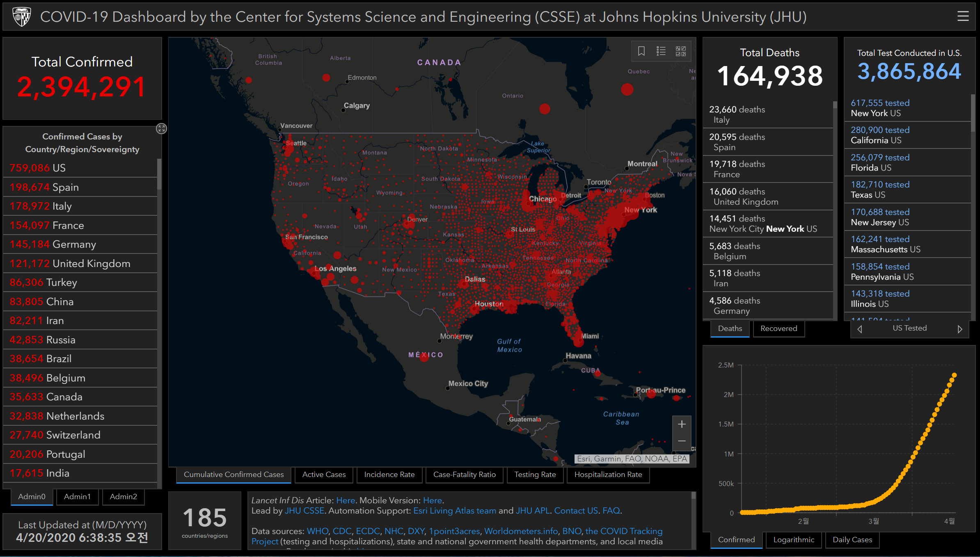Screen dimensions: 980x557
Task: Open the basemap gallery grid icon
Action: coord(680,51)
